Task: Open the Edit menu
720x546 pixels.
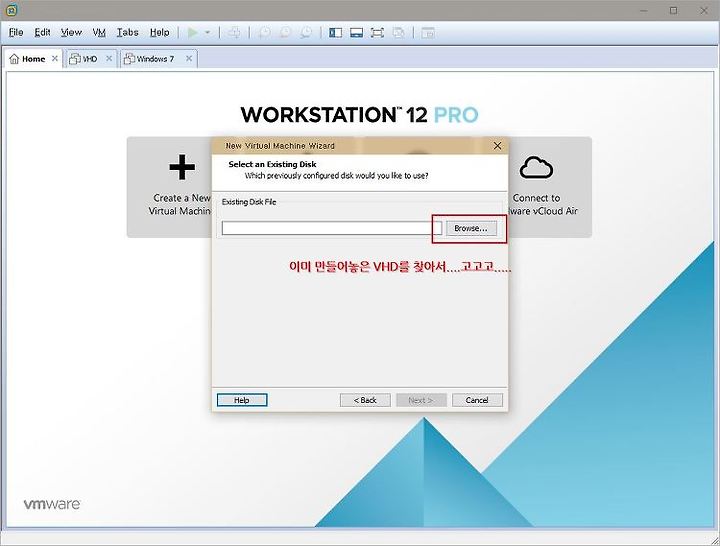Action: click(42, 33)
